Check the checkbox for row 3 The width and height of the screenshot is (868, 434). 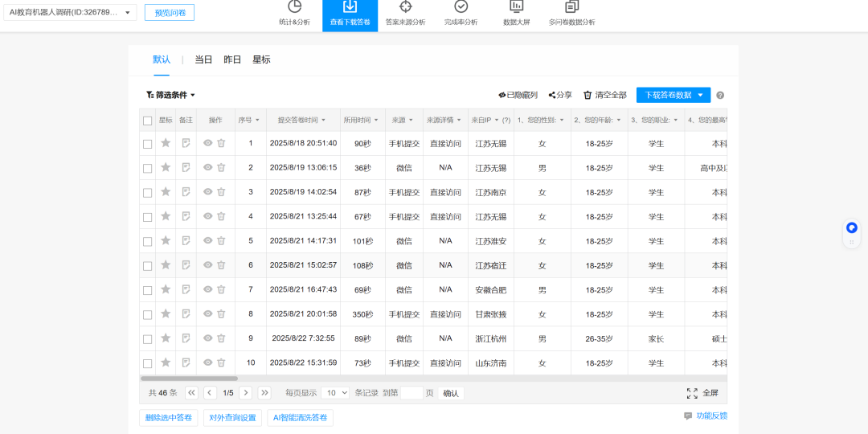tap(147, 193)
